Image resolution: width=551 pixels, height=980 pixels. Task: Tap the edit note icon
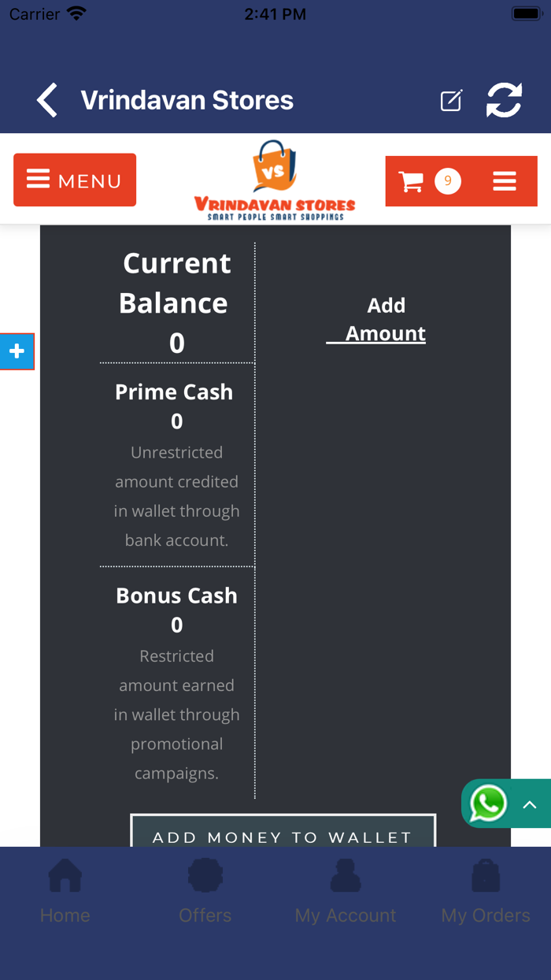451,101
